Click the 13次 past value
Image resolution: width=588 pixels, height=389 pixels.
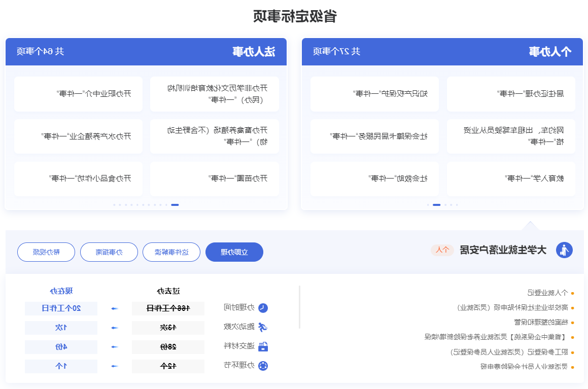pyautogui.click(x=168, y=328)
